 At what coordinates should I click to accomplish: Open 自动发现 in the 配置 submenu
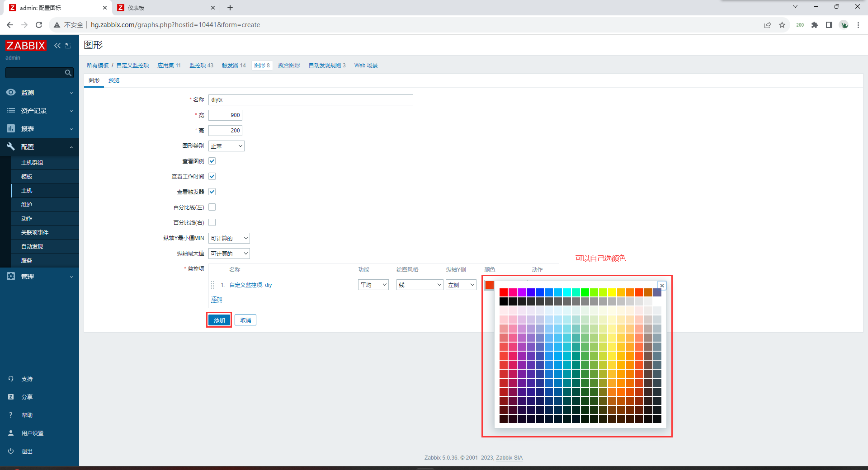45,246
